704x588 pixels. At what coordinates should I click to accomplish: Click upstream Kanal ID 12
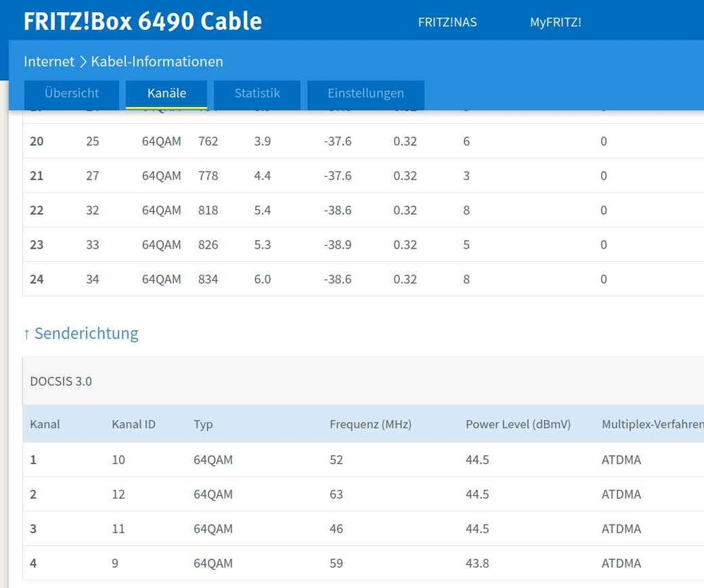click(x=118, y=494)
